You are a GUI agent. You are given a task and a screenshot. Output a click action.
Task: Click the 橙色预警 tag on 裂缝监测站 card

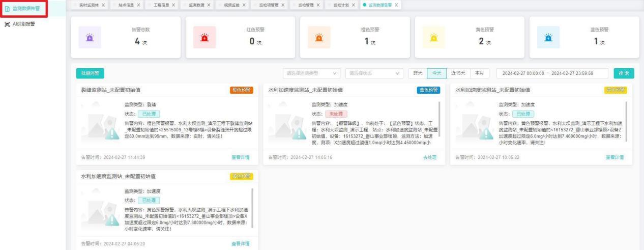coord(241,90)
